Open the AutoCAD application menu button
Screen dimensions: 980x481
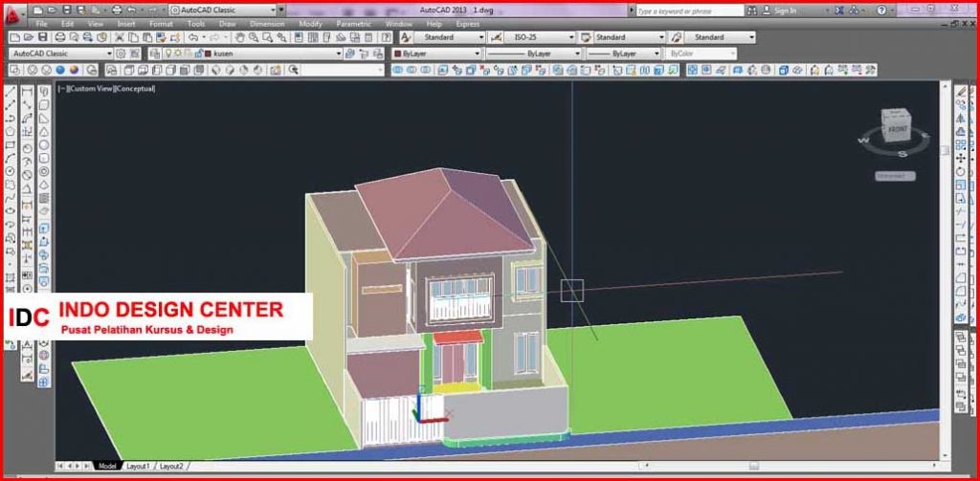click(x=13, y=15)
